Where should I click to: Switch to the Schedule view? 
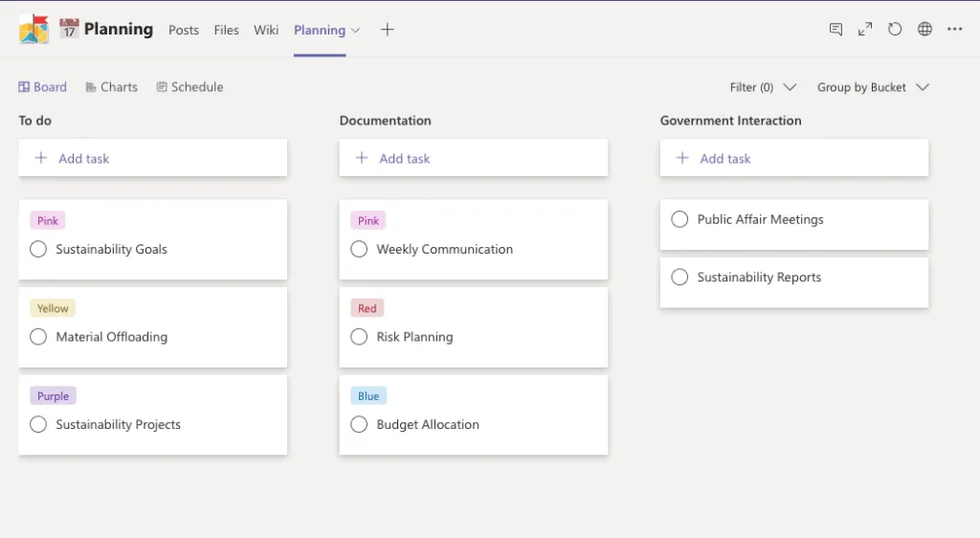tap(189, 87)
